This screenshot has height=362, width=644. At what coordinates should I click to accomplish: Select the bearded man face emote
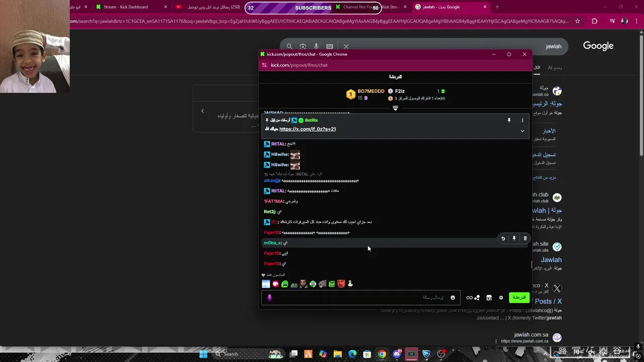[x=303, y=284]
